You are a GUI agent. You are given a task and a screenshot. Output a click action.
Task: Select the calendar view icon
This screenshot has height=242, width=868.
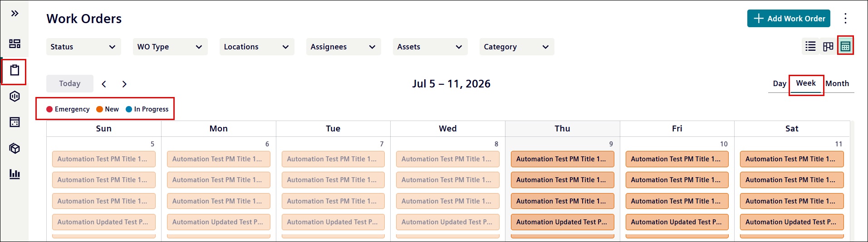tap(845, 46)
